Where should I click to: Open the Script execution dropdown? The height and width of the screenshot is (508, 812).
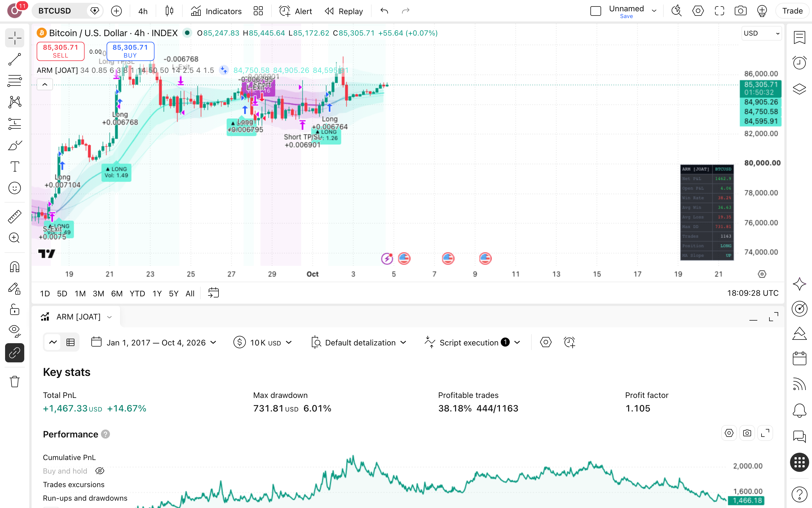[473, 342]
